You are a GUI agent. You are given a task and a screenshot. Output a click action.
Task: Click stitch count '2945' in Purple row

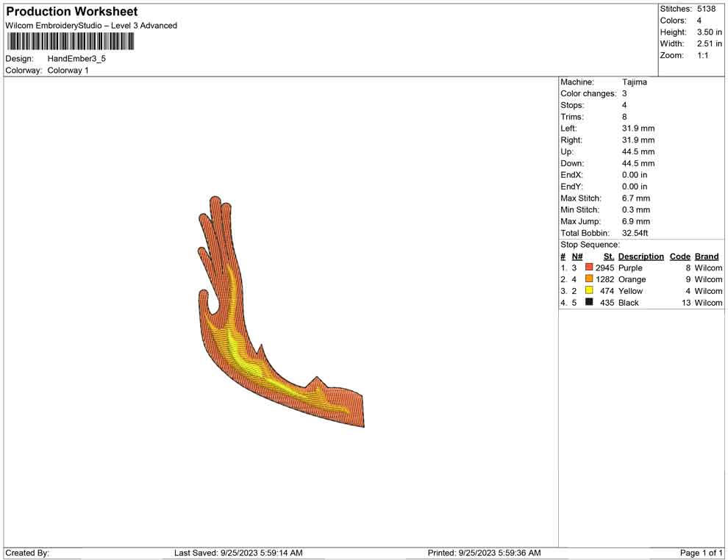[x=604, y=268]
